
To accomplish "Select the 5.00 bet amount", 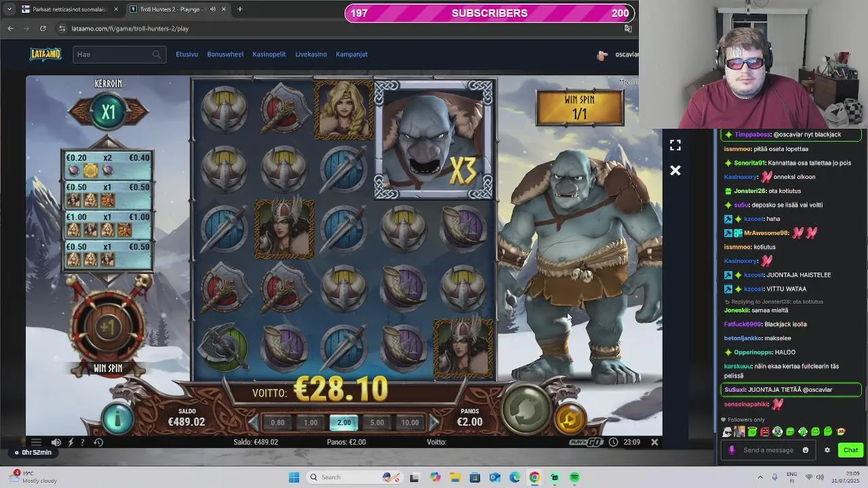I will [377, 422].
